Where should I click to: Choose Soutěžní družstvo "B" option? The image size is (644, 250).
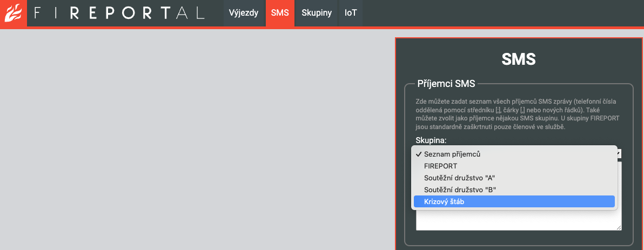tap(460, 190)
